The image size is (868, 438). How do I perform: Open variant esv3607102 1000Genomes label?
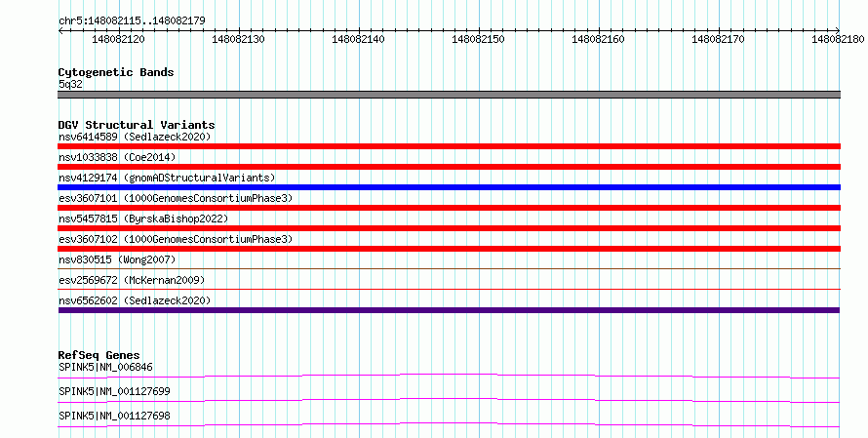pyautogui.click(x=176, y=239)
